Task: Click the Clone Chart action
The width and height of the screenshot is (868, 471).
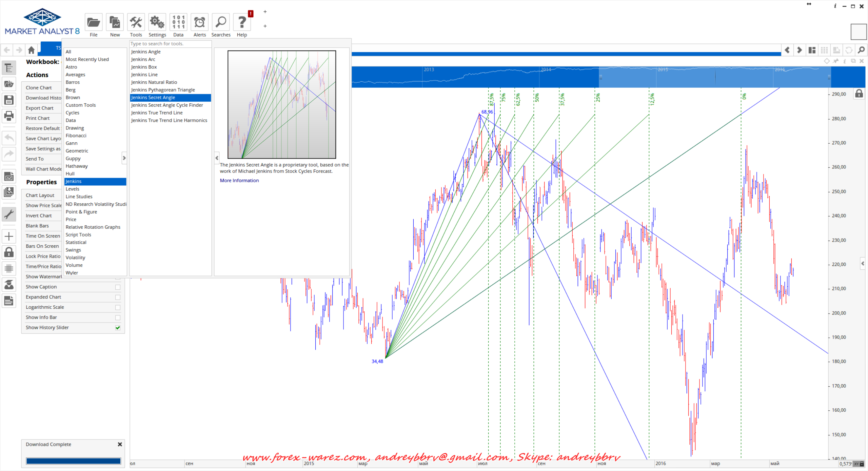Action: pos(39,88)
